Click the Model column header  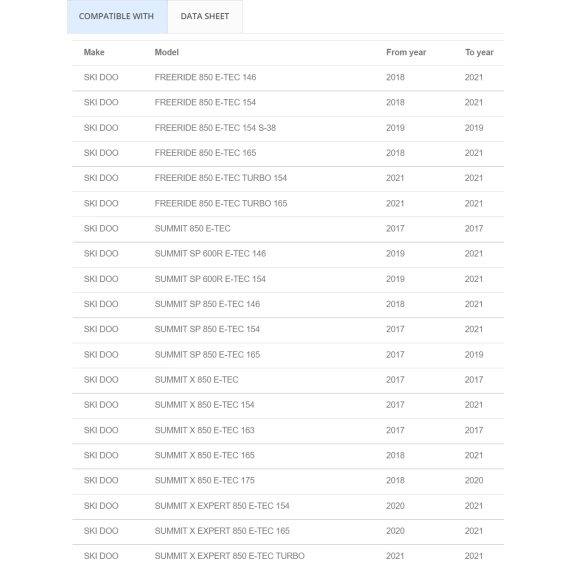click(167, 52)
